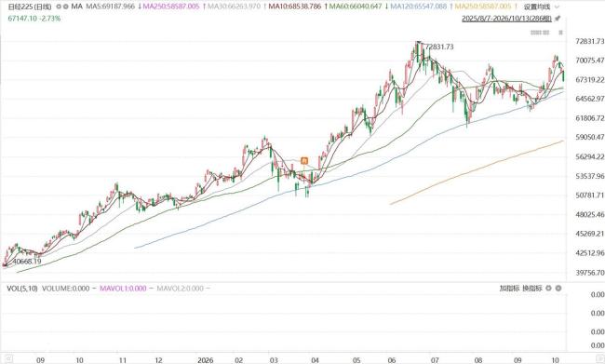Click left scroll icon at timeline start

coord(8,358)
